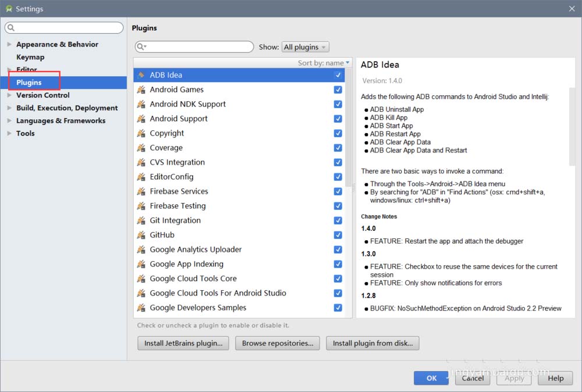Viewport: 582px width, 392px height.
Task: Expand the Build, Execution, Deployment node
Action: [x=9, y=108]
